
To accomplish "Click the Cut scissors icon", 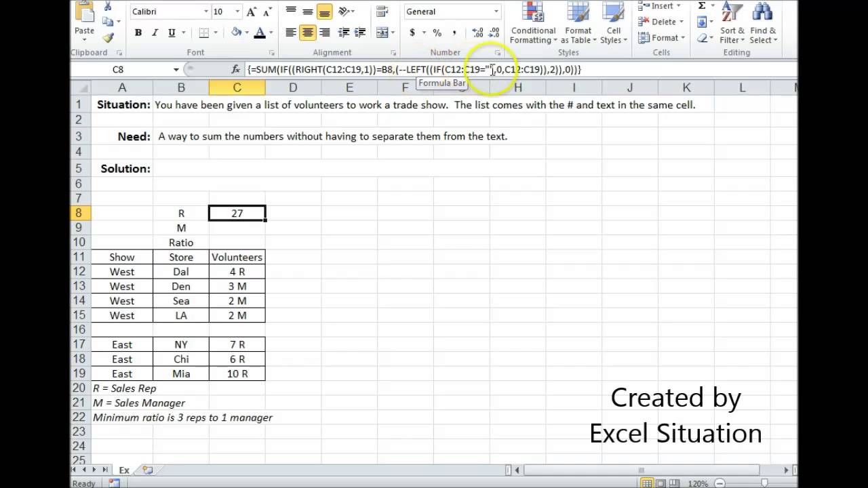I will click(x=108, y=7).
